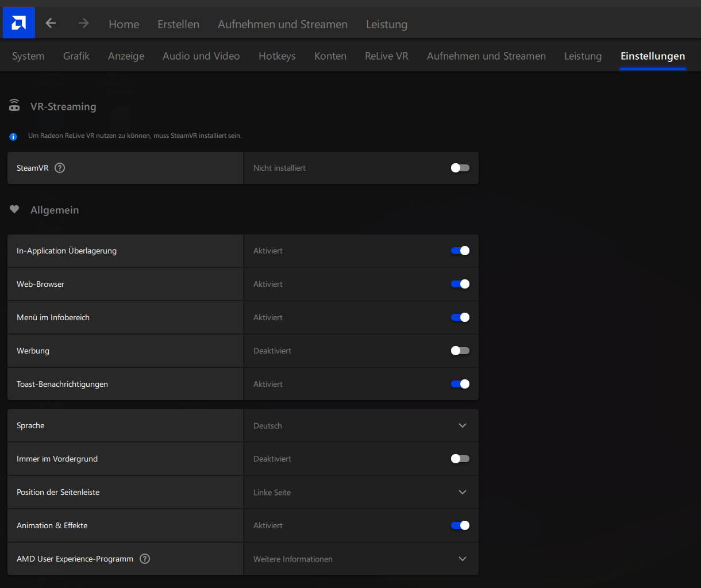Open the Home menu
This screenshot has width=701, height=588.
click(124, 24)
